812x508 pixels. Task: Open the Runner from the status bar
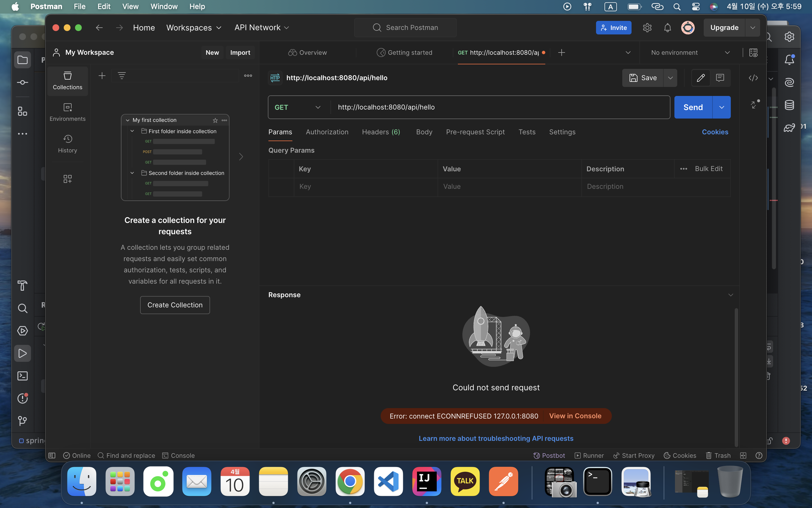point(589,456)
